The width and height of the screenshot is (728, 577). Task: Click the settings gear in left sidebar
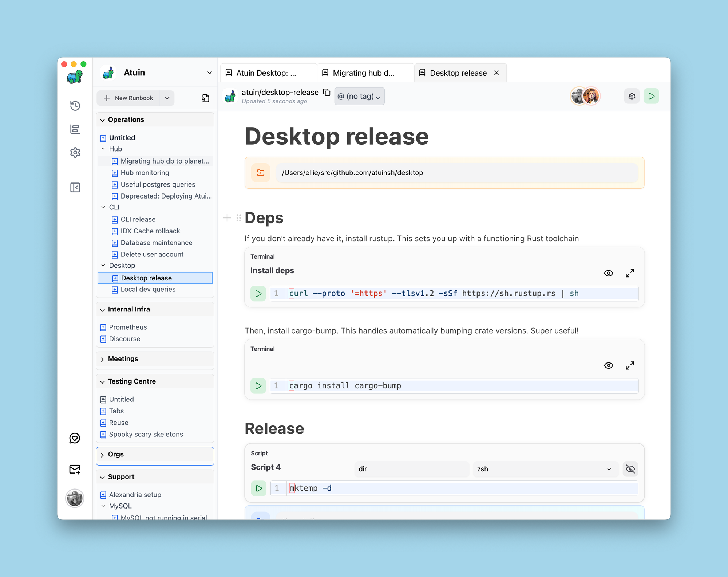[75, 153]
